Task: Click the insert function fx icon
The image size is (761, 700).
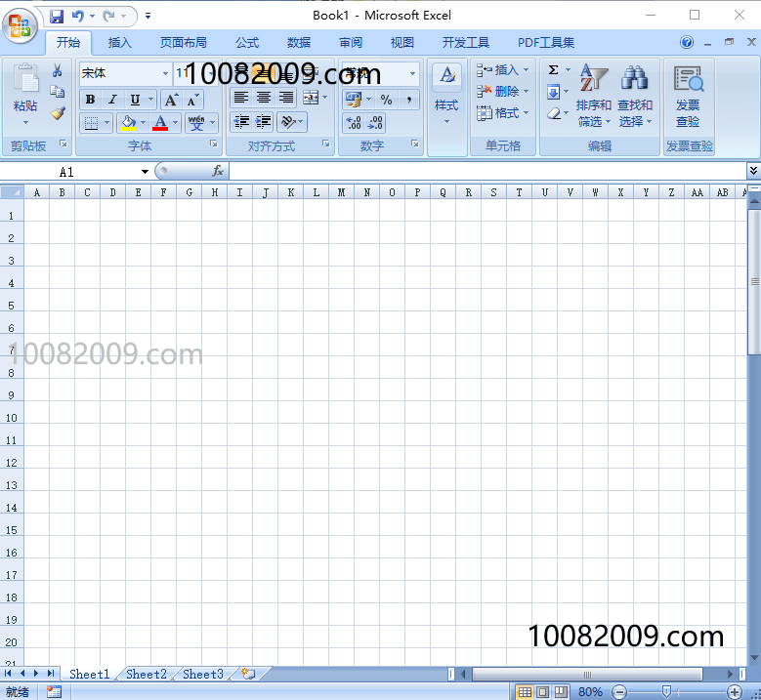Action: click(x=218, y=171)
